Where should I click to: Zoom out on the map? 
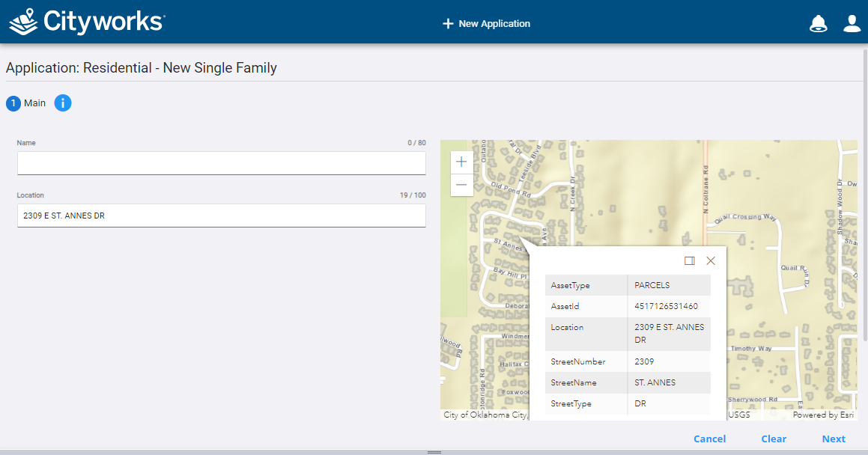(461, 185)
